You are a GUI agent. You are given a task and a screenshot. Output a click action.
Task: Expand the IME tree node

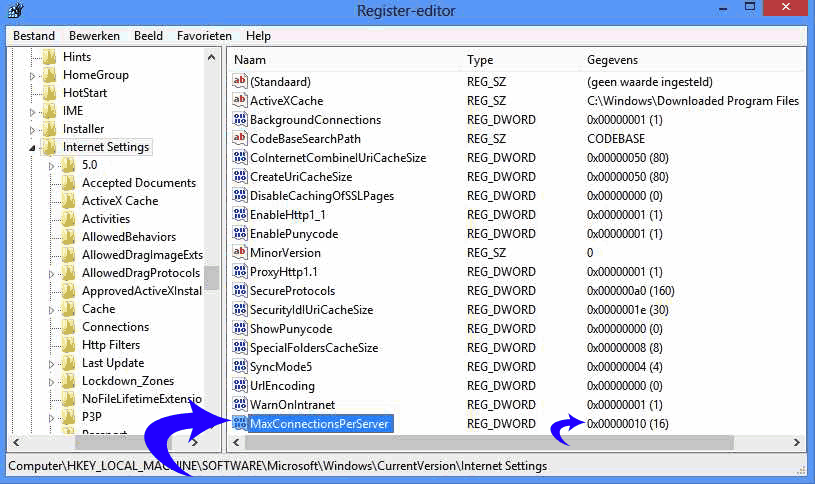(x=32, y=112)
